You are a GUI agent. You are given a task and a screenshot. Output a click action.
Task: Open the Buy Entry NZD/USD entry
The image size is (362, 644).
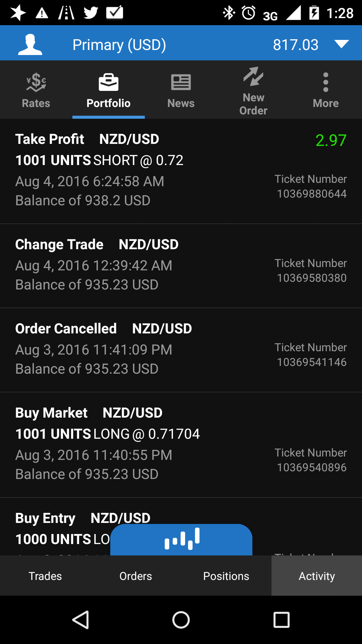[60, 519]
